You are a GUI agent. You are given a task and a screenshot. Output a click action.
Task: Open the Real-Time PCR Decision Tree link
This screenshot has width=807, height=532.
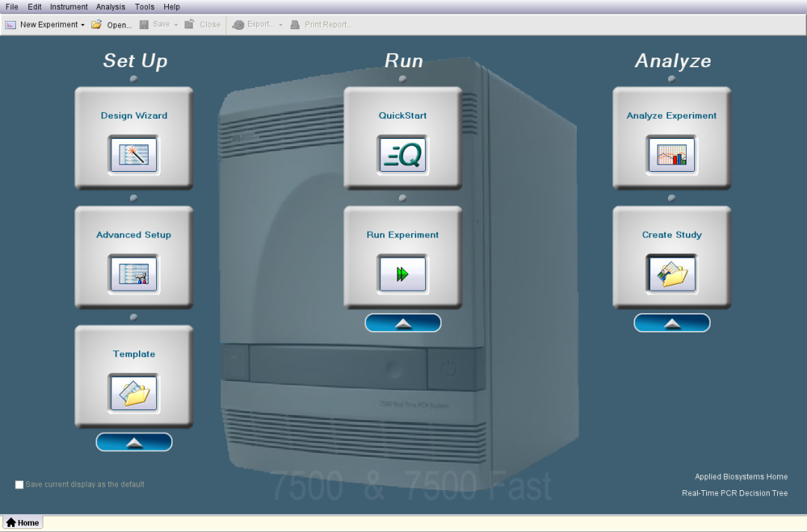(735, 493)
